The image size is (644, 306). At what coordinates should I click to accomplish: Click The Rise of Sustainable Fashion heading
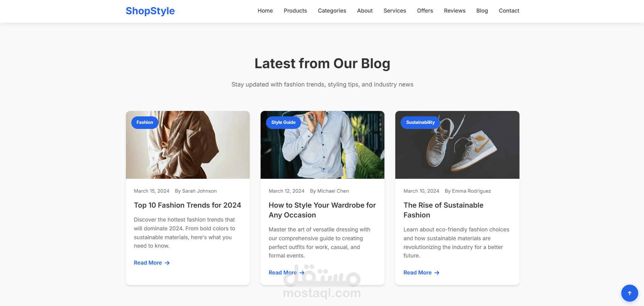(x=443, y=210)
